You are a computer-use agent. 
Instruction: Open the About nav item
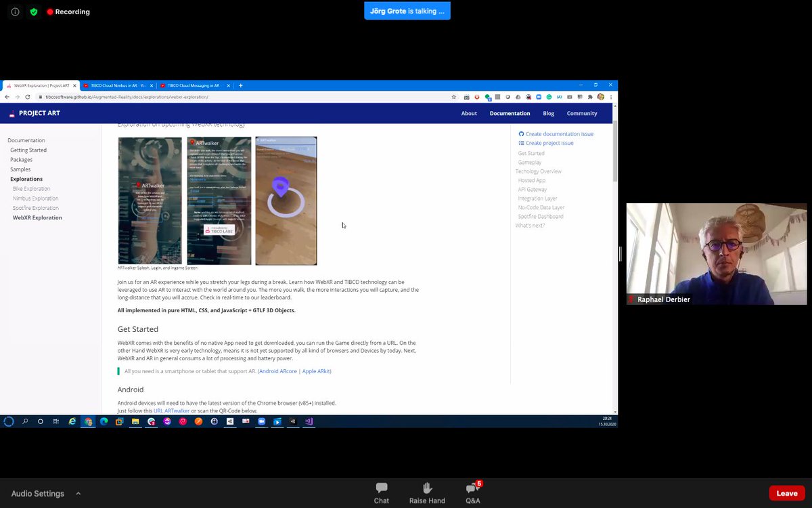pyautogui.click(x=469, y=113)
